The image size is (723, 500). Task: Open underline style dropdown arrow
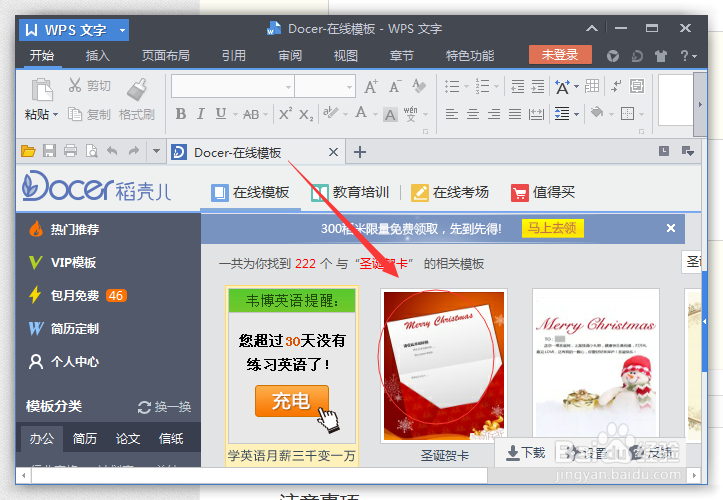pyautogui.click(x=235, y=114)
